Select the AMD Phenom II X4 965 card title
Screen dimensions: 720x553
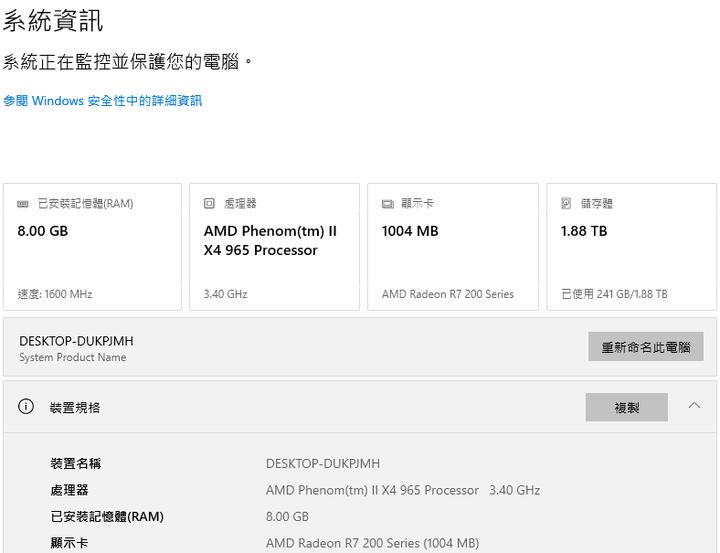click(270, 240)
